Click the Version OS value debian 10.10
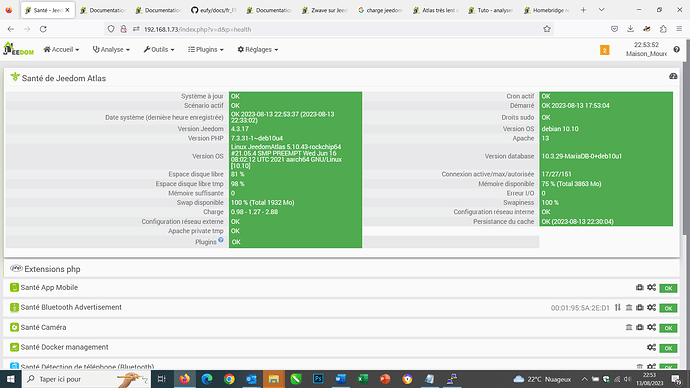This screenshot has width=690, height=388. coord(560,129)
